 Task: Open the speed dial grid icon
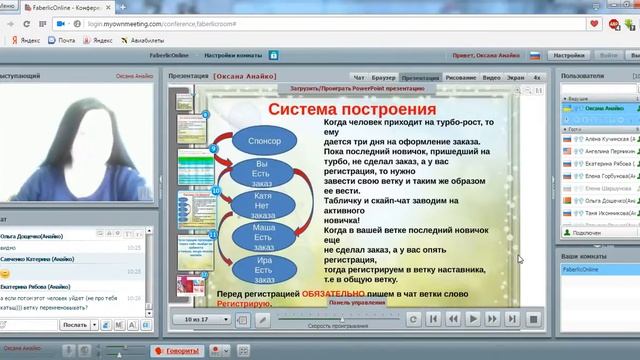(x=42, y=24)
